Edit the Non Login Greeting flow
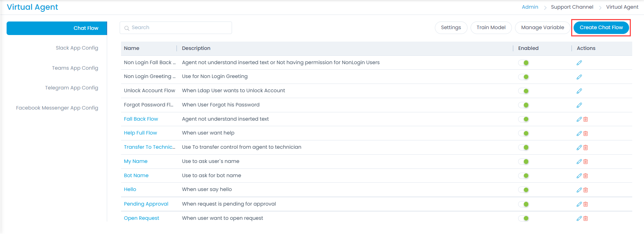The height and width of the screenshot is (234, 644). tap(579, 77)
